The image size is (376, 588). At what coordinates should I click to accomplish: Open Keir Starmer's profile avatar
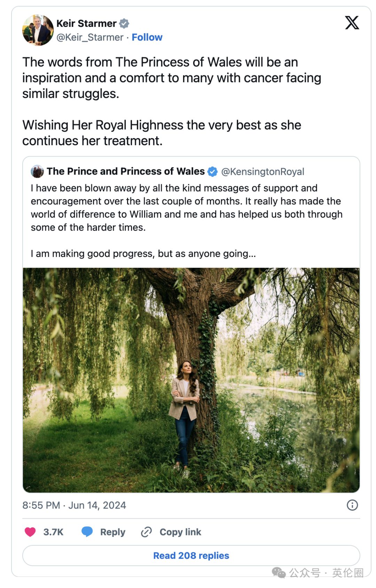[38, 30]
